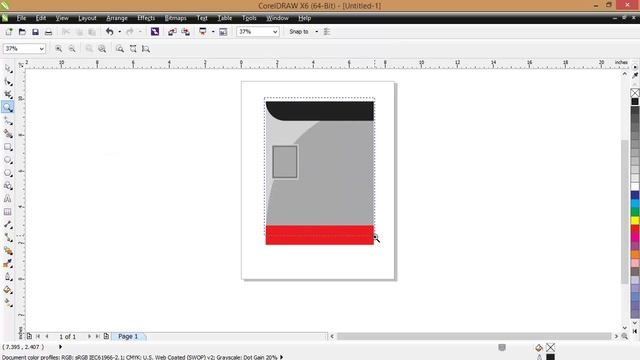This screenshot has height=360, width=640.
Task: Open the File menu
Action: point(21,18)
